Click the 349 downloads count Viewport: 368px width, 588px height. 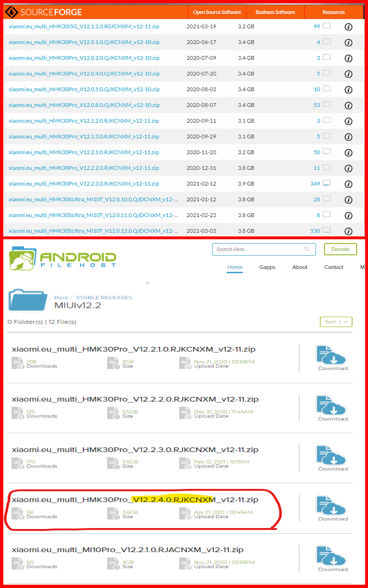point(315,184)
